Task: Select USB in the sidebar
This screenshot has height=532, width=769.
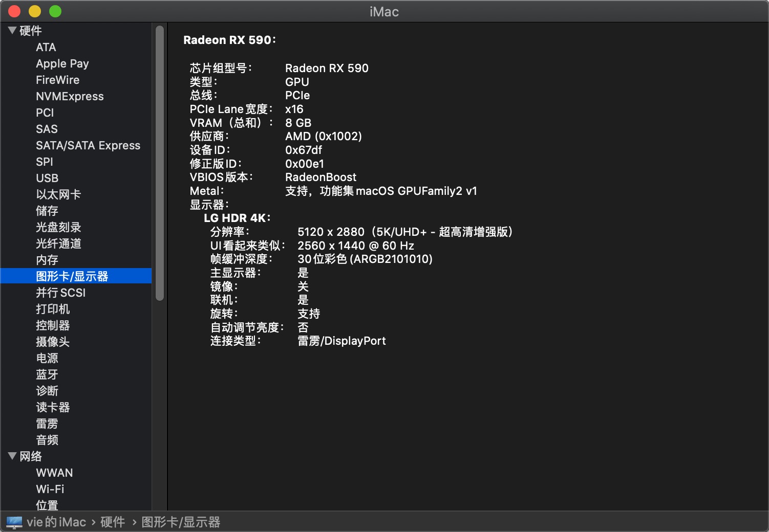Action: click(x=47, y=178)
